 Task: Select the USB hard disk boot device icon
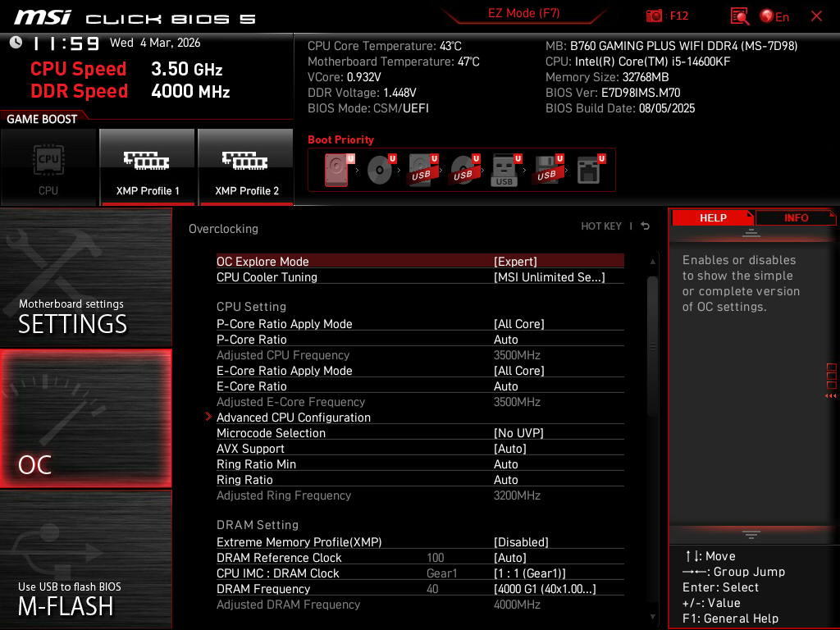tap(423, 170)
